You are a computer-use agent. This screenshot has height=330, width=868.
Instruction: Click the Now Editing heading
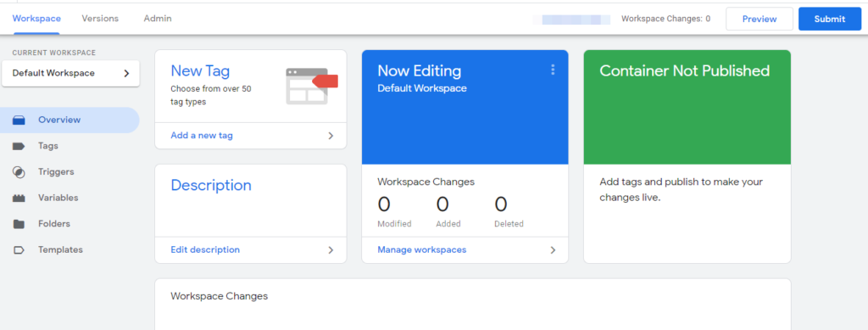419,71
